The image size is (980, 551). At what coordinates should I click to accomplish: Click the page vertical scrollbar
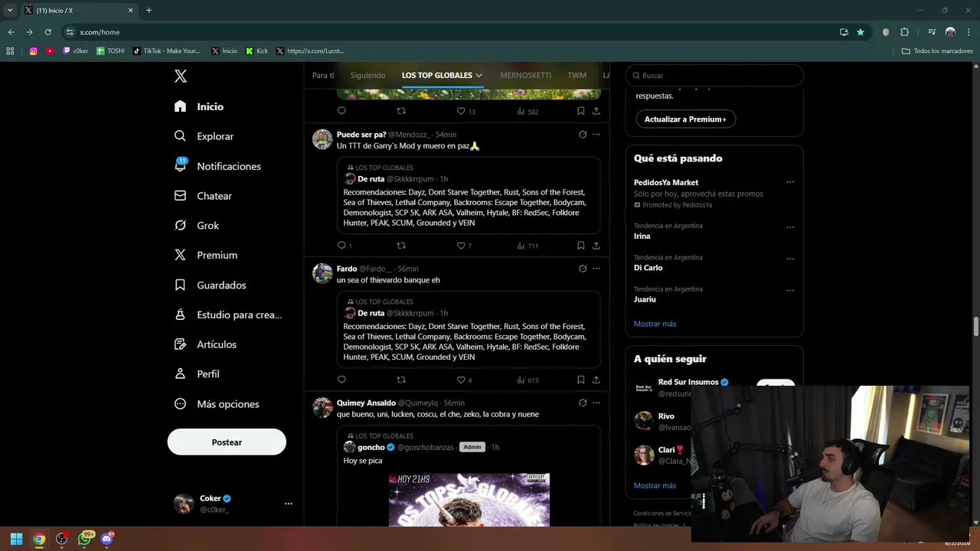click(x=976, y=325)
